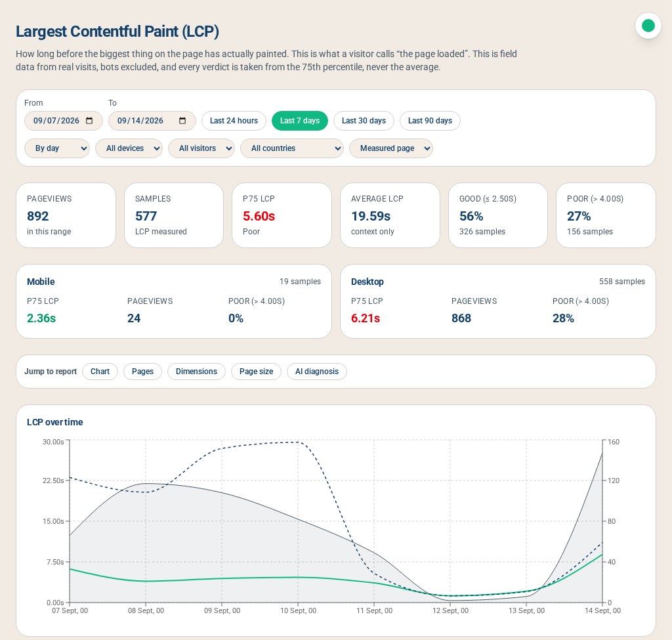Jump to the AI diagnosis report
Image resolution: width=672 pixels, height=640 pixels.
[x=317, y=372]
